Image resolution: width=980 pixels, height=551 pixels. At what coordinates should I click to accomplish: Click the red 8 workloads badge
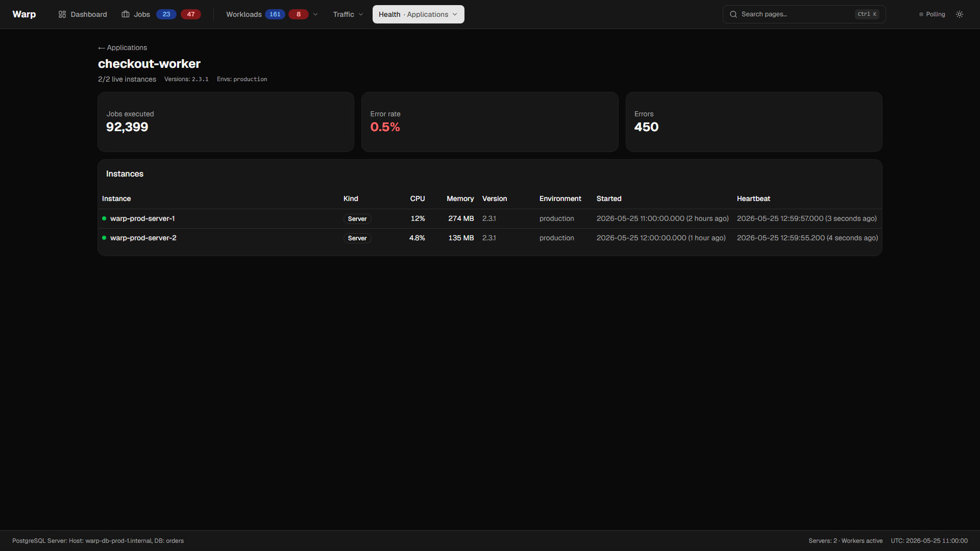coord(299,14)
